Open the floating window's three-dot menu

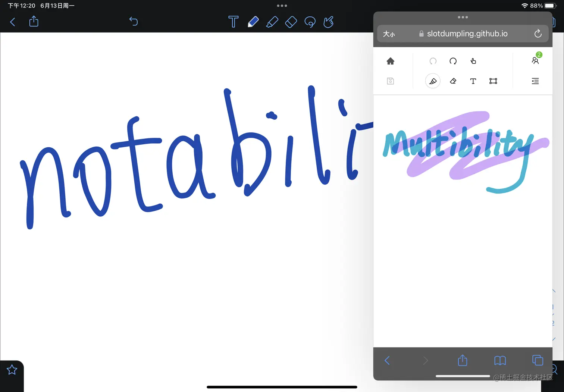[x=463, y=17]
